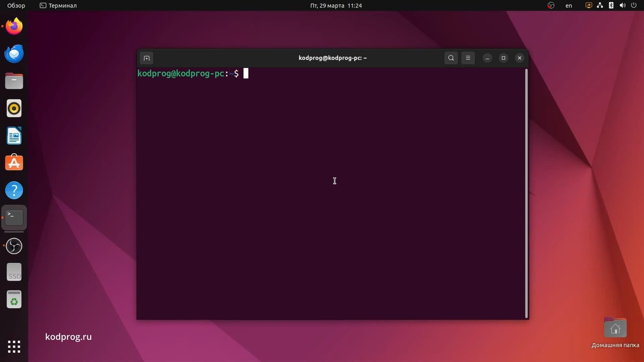
Task: Select Terminal icon in the dock
Action: [x=14, y=218]
